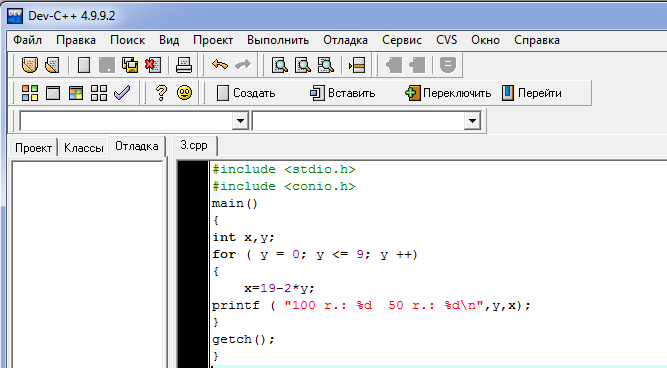Click the New Project toolbar icon
This screenshot has height=368, width=667.
pyautogui.click(x=30, y=65)
